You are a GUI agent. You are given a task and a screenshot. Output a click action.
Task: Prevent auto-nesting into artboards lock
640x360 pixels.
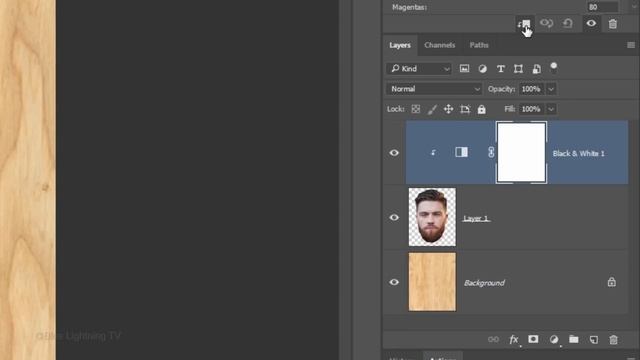point(465,109)
